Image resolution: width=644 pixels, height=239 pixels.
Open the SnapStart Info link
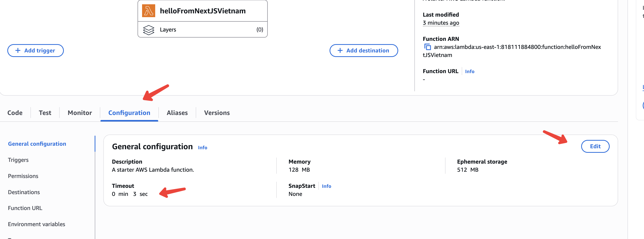pos(326,186)
